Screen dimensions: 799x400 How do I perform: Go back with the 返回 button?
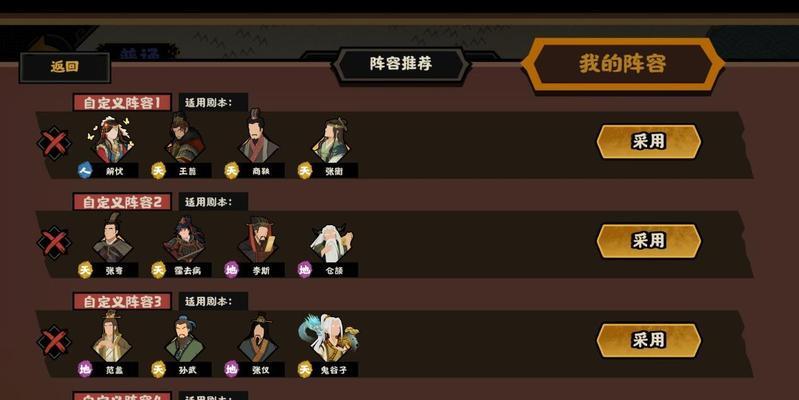pyautogui.click(x=65, y=67)
